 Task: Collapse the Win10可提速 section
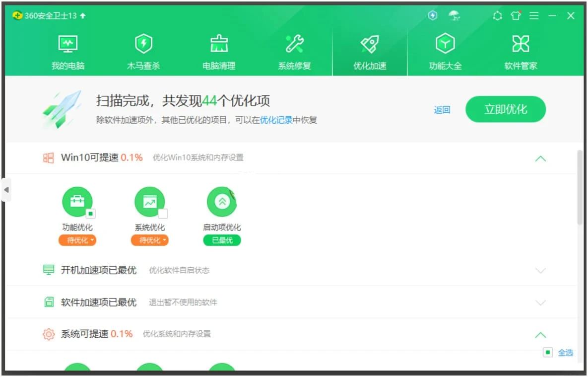[540, 158]
